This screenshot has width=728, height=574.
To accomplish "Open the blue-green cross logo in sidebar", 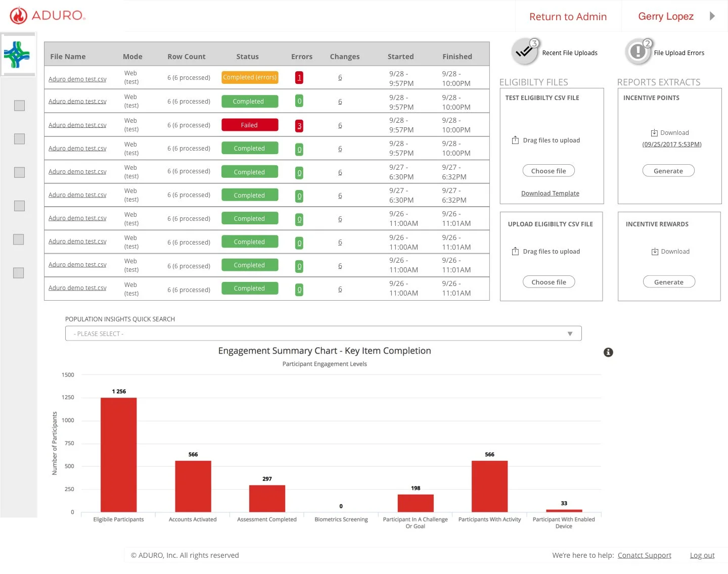I will 17,55.
